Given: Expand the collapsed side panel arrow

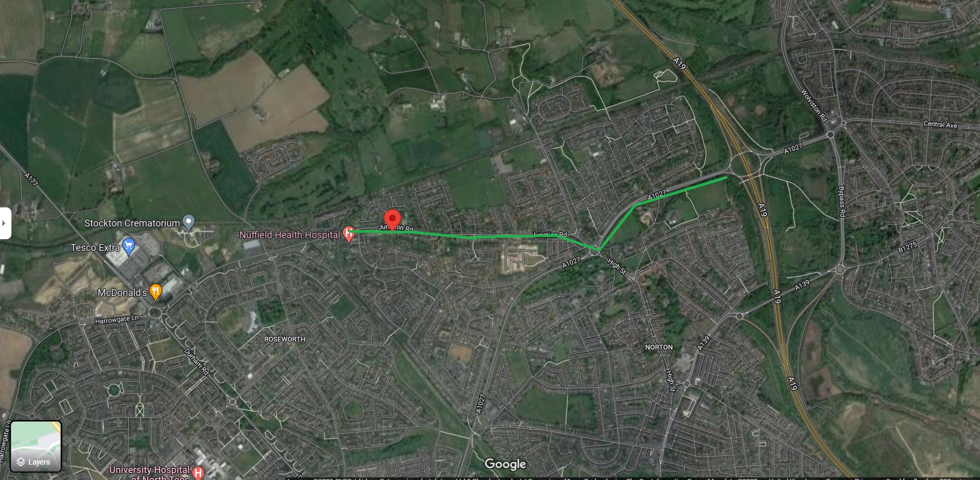Looking at the screenshot, I should (x=5, y=223).
